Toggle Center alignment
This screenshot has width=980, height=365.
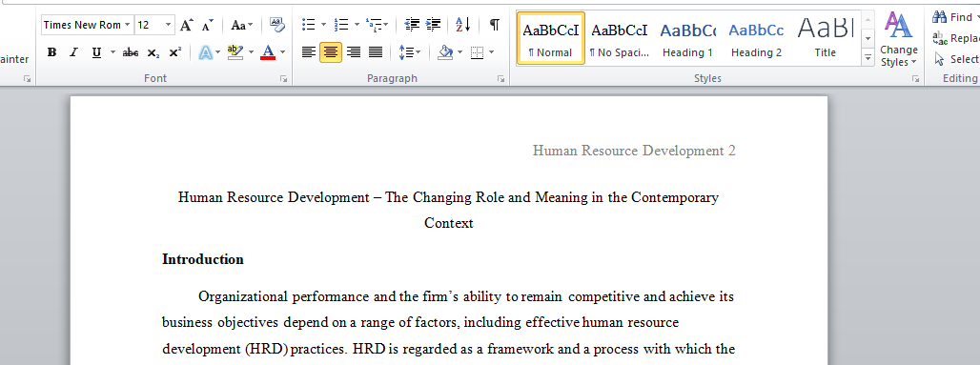pyautogui.click(x=331, y=52)
